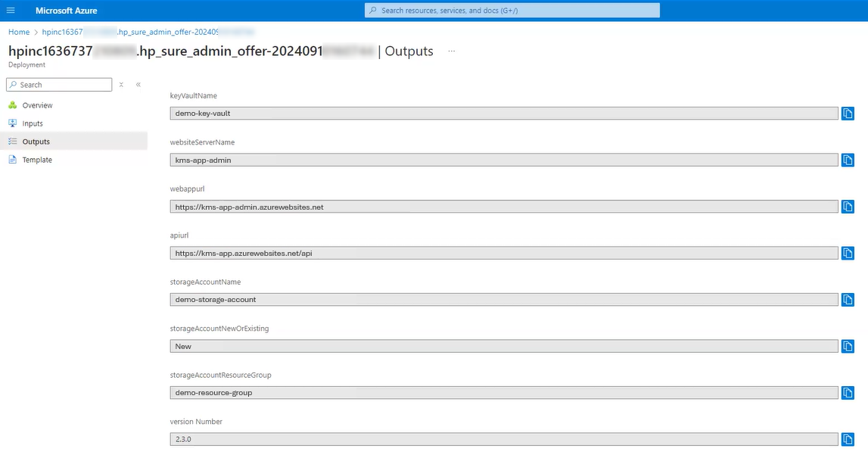Image resolution: width=868 pixels, height=458 pixels.
Task: Open the Azure portal hamburger menu
Action: tap(10, 10)
